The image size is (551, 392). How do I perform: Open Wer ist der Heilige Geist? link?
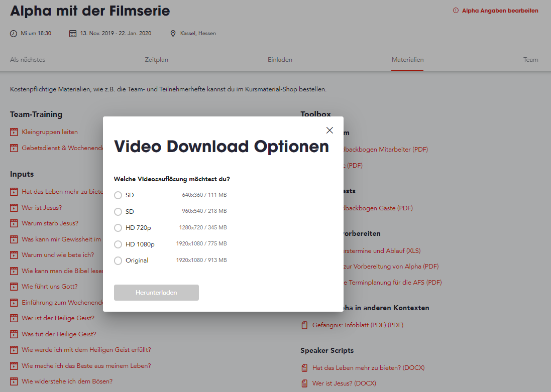[58, 318]
